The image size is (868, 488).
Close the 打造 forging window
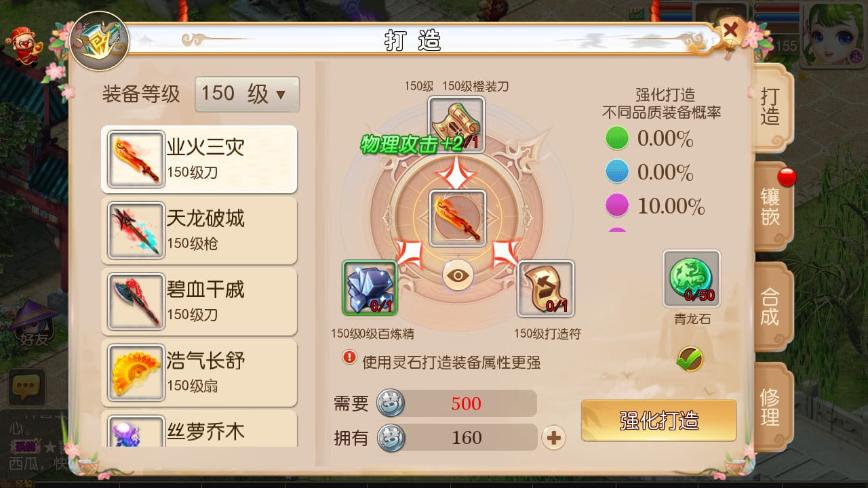[731, 30]
